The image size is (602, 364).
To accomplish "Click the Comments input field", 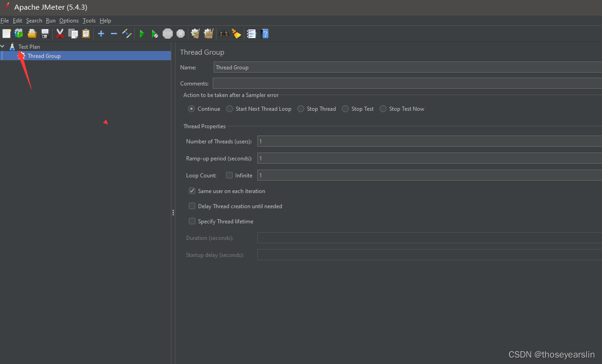I will tap(407, 83).
